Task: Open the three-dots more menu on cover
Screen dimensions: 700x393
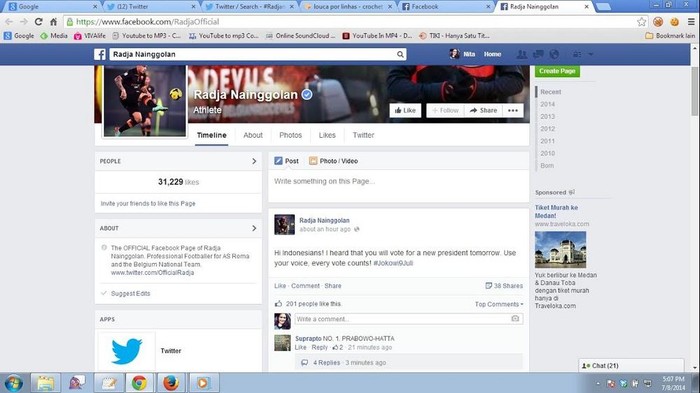Action: [513, 110]
